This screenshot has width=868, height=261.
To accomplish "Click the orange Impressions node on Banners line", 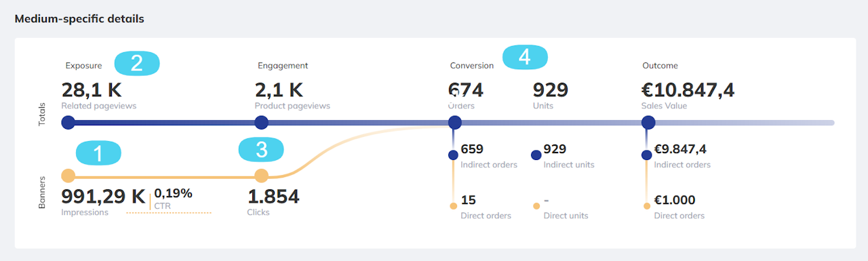I will click(x=68, y=176).
